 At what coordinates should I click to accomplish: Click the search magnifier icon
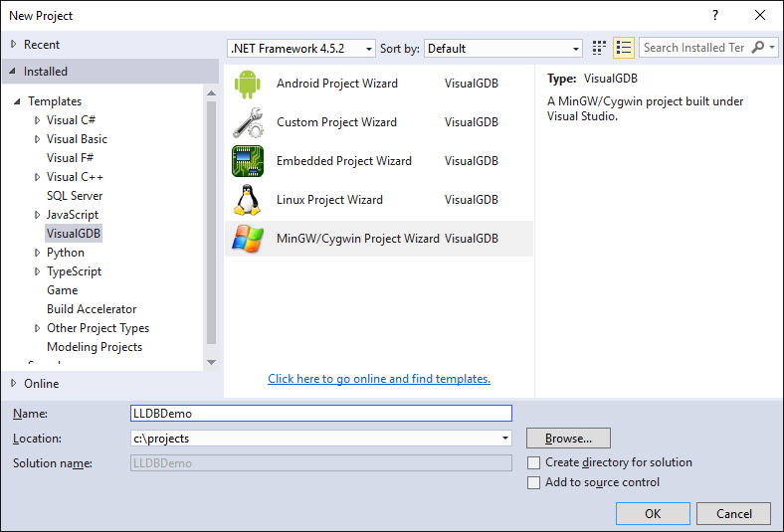(758, 48)
